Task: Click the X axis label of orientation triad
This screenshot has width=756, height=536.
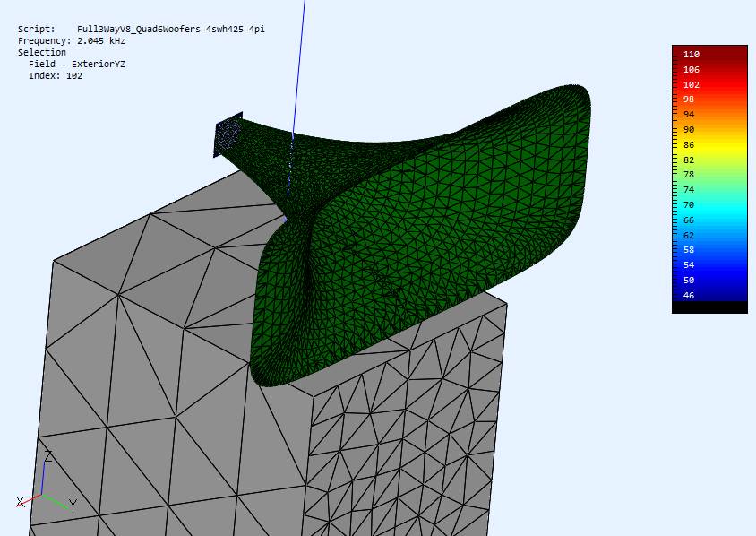Action: 21,502
